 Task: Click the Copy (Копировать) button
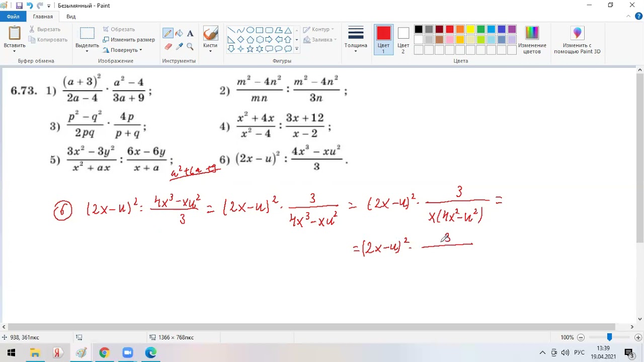[x=48, y=40]
